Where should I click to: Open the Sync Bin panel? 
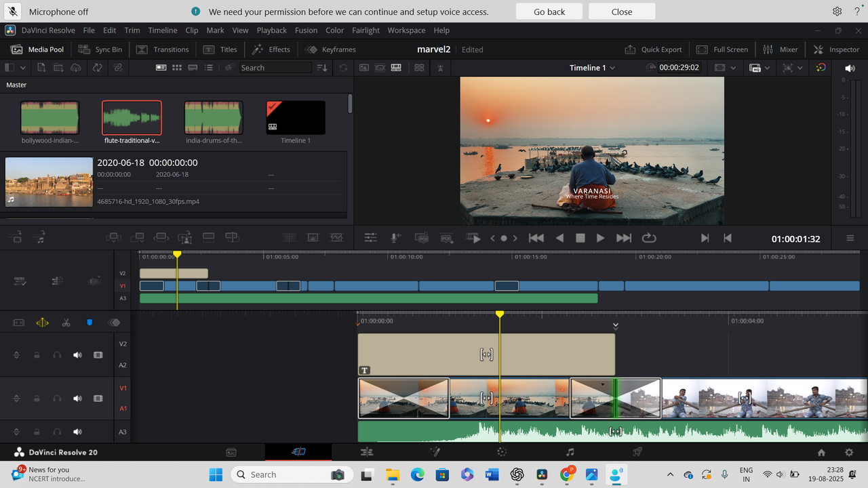[x=100, y=49]
